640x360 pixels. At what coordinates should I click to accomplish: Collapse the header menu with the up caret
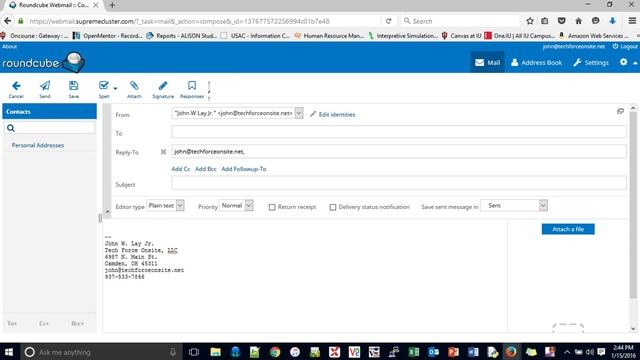pos(635,63)
